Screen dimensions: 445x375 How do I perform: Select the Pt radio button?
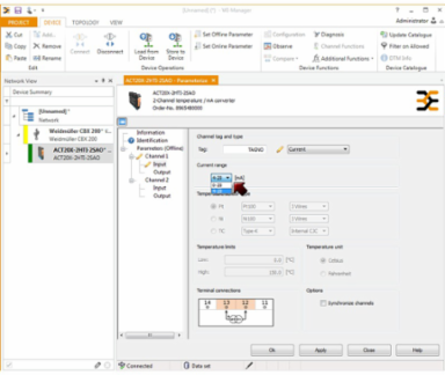[x=213, y=206]
